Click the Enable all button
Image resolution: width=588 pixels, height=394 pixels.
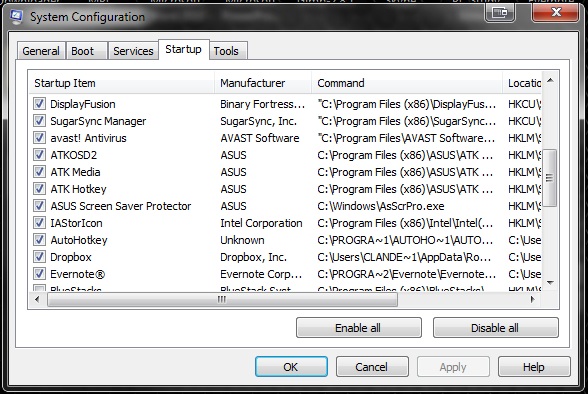358,328
